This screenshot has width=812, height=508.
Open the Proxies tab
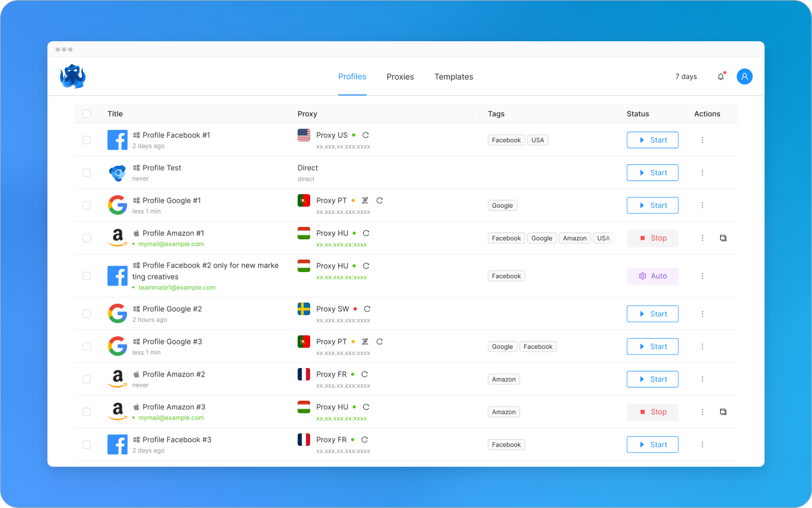coord(400,77)
